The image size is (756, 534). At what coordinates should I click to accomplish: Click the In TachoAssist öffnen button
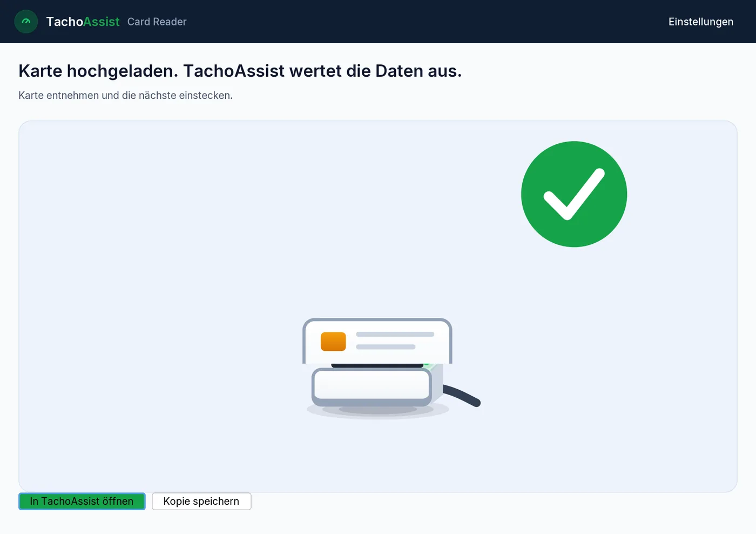(82, 501)
